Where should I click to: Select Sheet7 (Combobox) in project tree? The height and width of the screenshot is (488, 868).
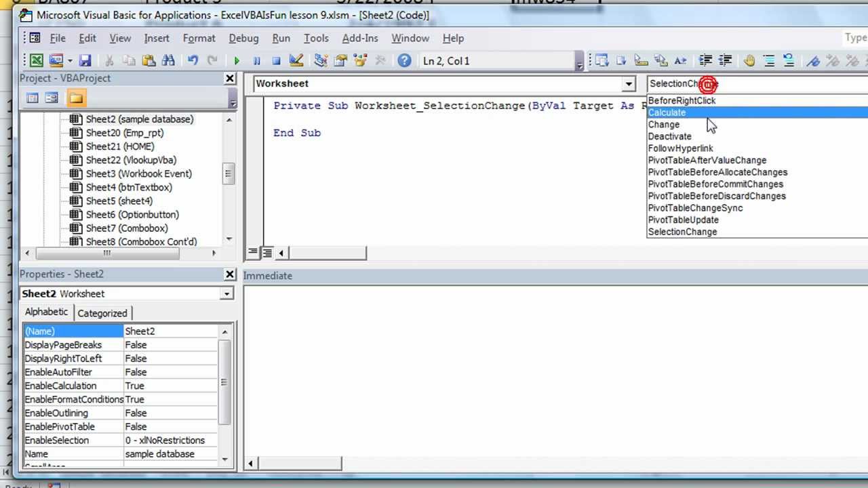pos(127,228)
